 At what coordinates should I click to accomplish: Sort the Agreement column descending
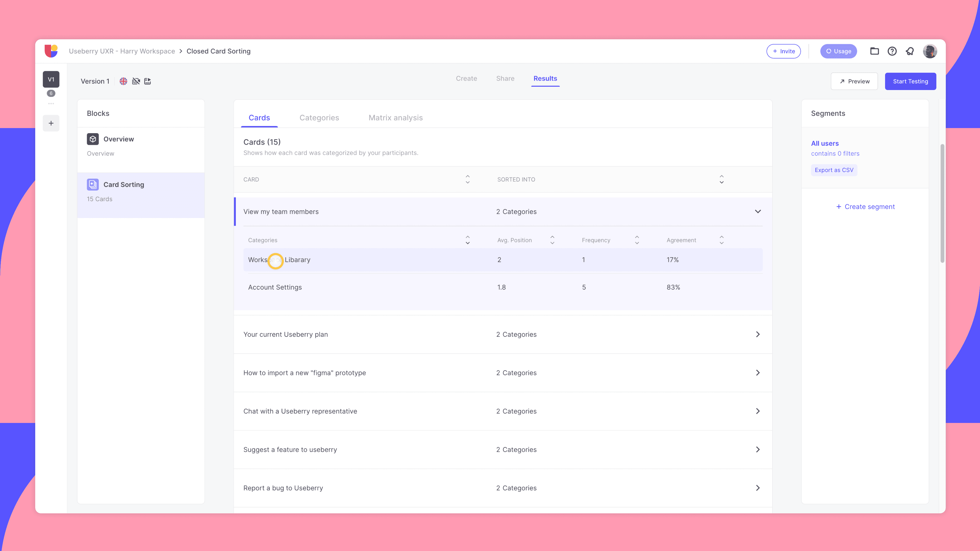tap(721, 243)
